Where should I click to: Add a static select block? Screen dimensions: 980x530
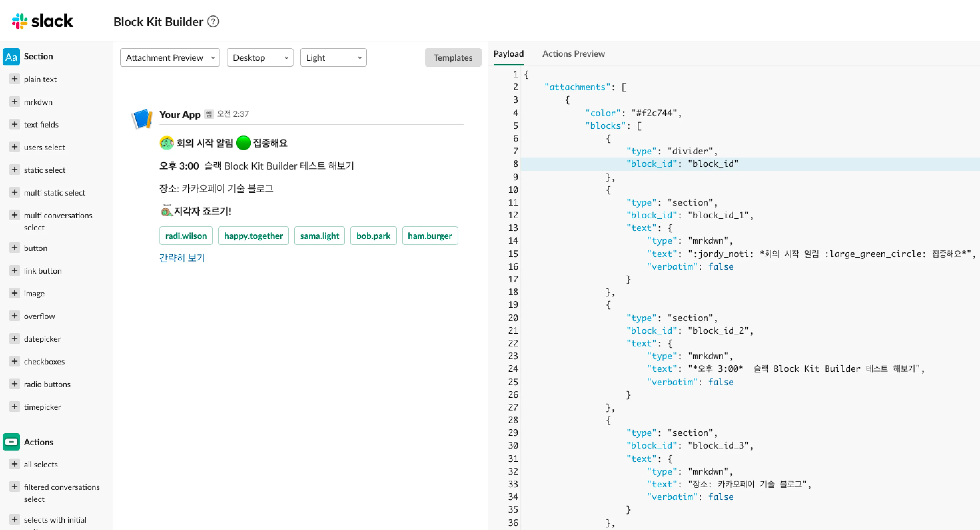point(14,170)
